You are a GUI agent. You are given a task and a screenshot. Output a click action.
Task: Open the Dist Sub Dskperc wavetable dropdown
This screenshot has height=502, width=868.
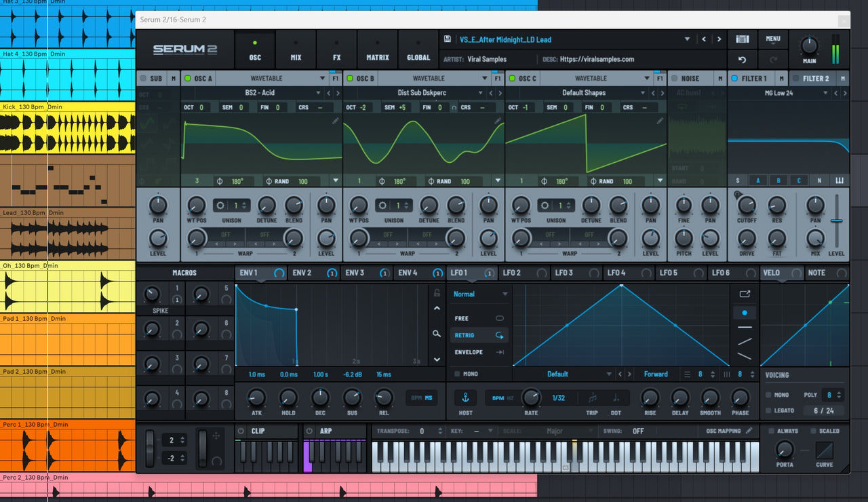(x=480, y=93)
